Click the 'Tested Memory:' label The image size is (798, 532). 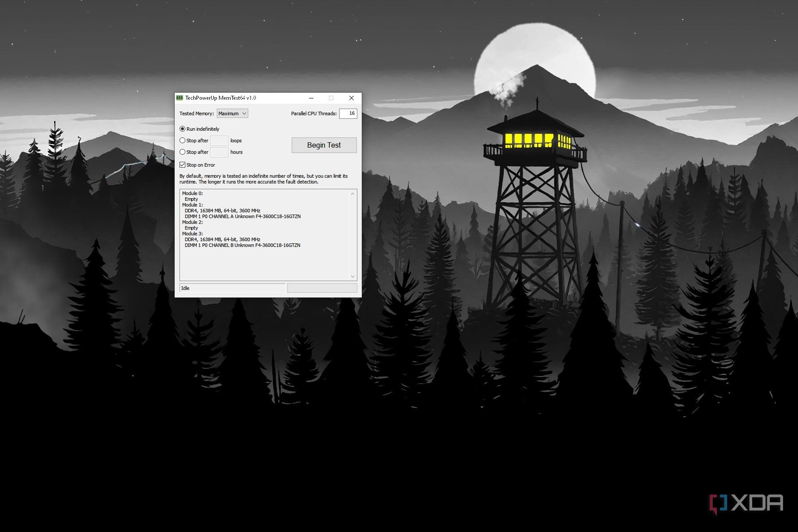point(197,113)
